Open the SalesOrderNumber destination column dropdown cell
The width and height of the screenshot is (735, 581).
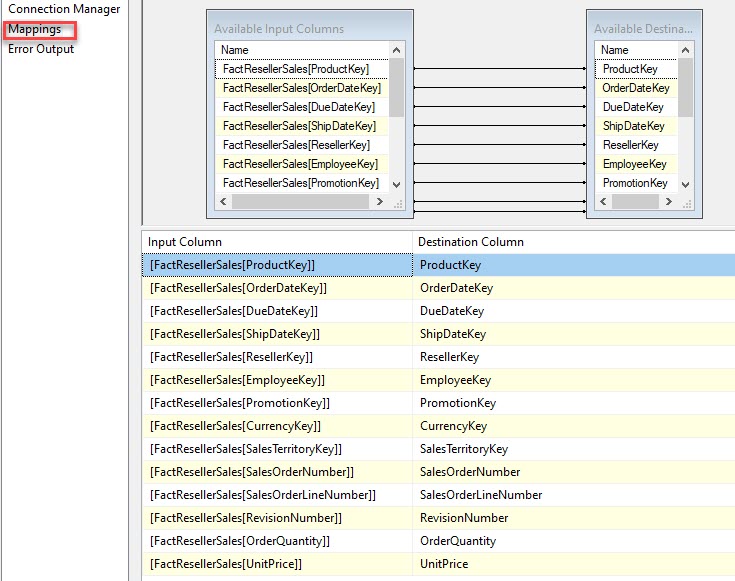coord(573,472)
